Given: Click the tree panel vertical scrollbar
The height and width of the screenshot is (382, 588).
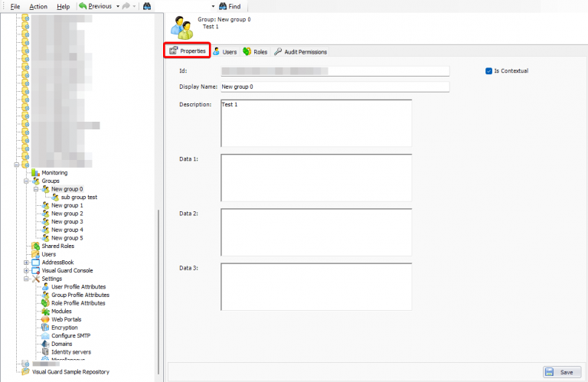Looking at the screenshot, I should click(x=158, y=292).
